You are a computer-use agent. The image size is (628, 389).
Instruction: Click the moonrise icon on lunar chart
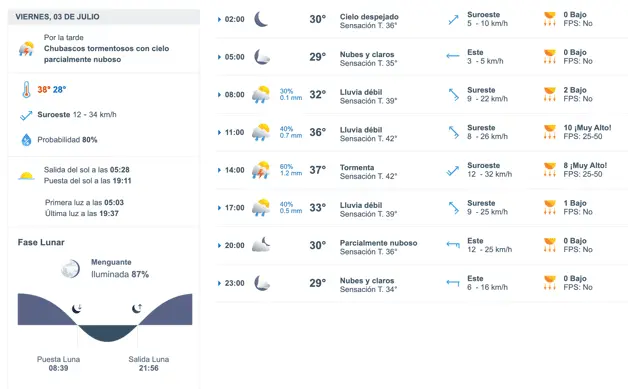(x=137, y=308)
